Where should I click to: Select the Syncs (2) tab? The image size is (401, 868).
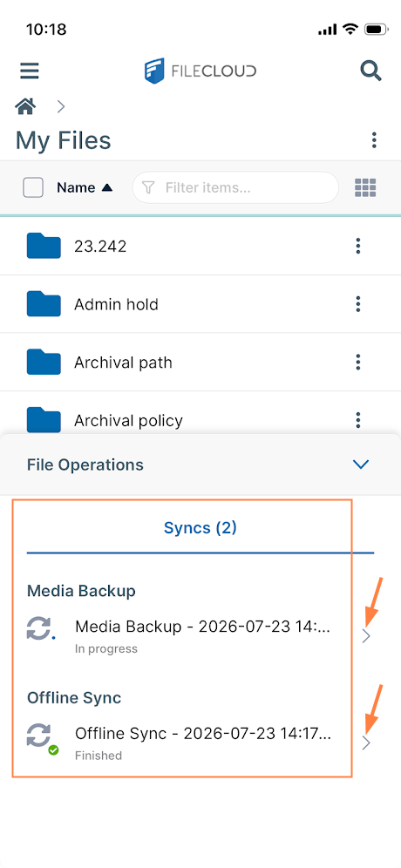click(x=200, y=527)
